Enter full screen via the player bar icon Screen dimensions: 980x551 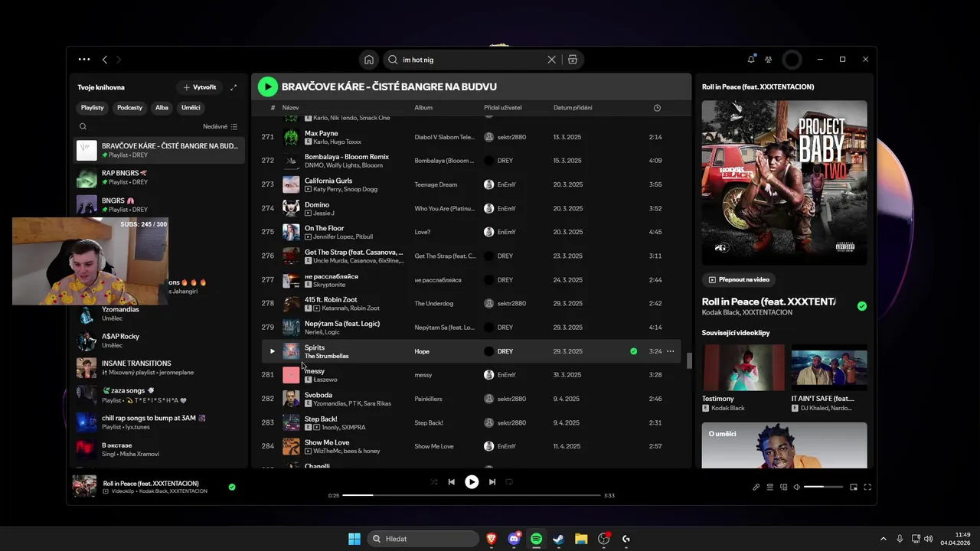(x=868, y=487)
